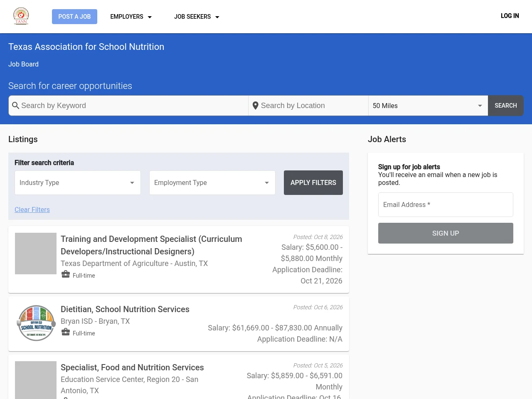The image size is (532, 399).
Task: Focus the Search by Location field
Action: tap(308, 106)
